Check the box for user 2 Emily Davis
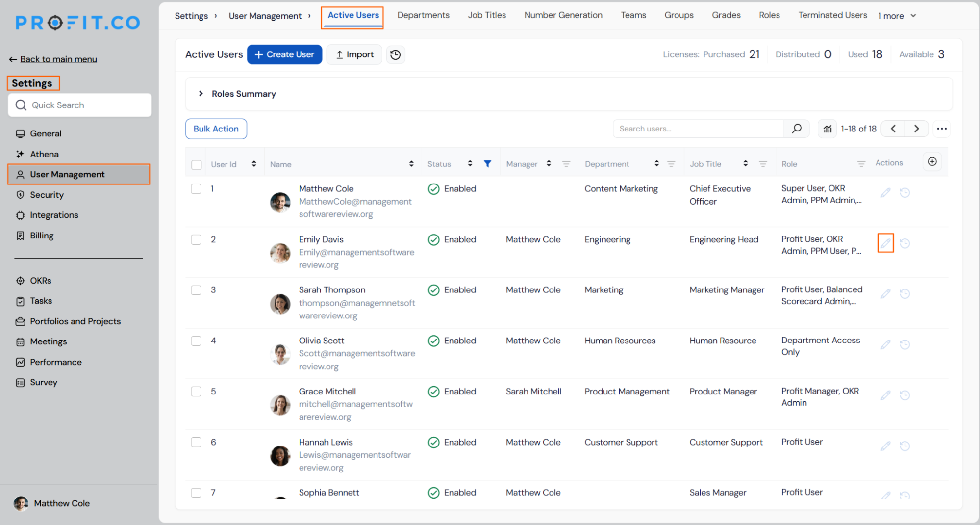The height and width of the screenshot is (525, 980). coord(196,239)
